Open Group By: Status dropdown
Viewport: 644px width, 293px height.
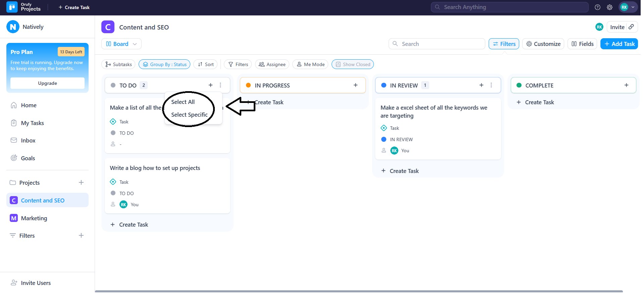[x=164, y=64]
